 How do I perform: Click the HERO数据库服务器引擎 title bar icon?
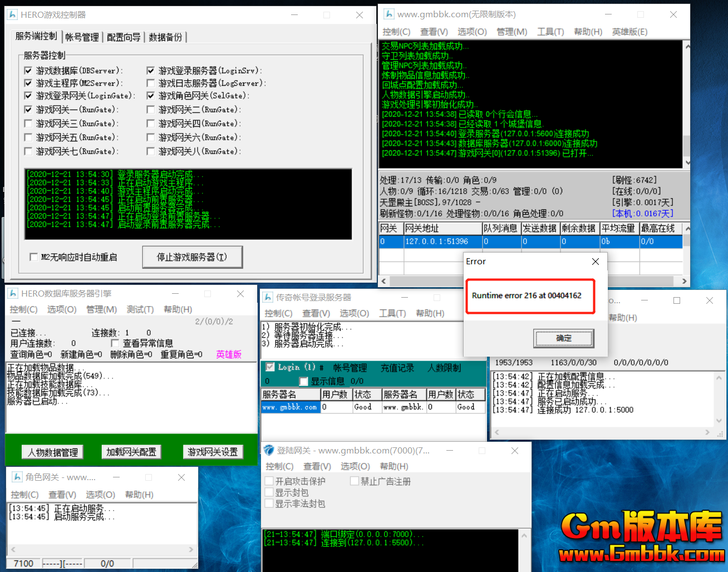13,293
